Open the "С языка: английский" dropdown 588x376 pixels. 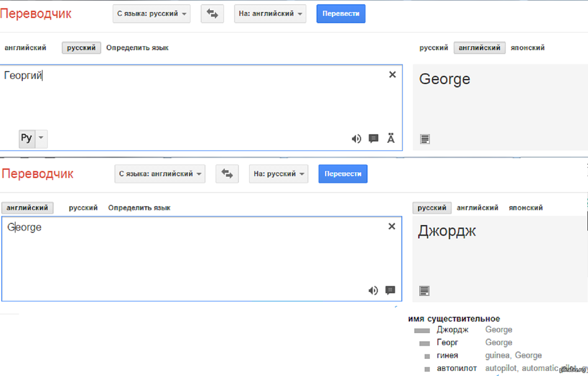point(159,174)
